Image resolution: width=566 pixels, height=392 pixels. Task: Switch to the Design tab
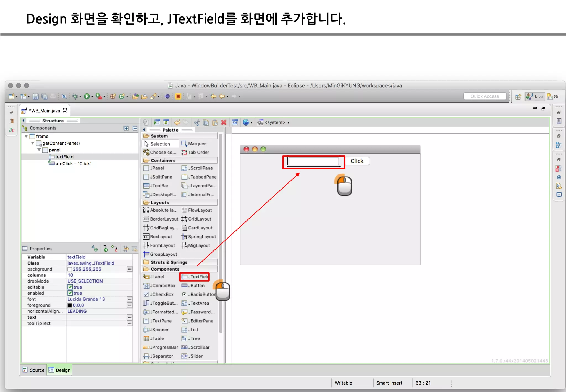pyautogui.click(x=60, y=370)
